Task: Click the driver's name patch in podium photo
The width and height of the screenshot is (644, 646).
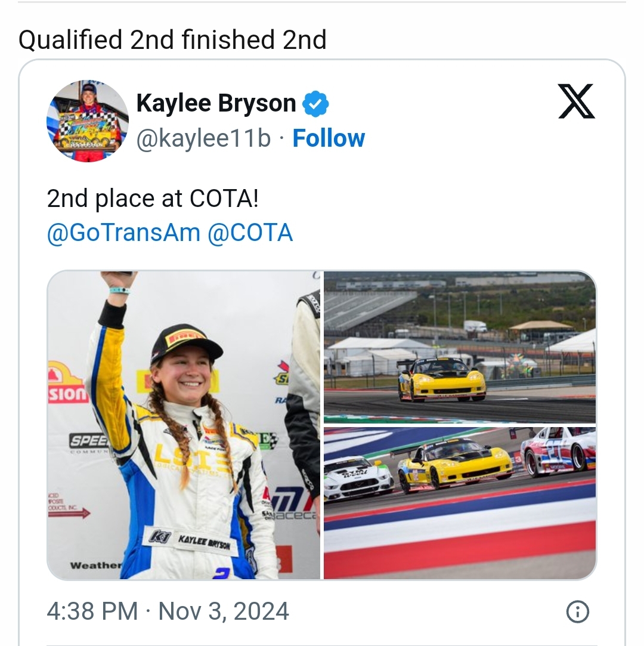Action: pos(191,540)
